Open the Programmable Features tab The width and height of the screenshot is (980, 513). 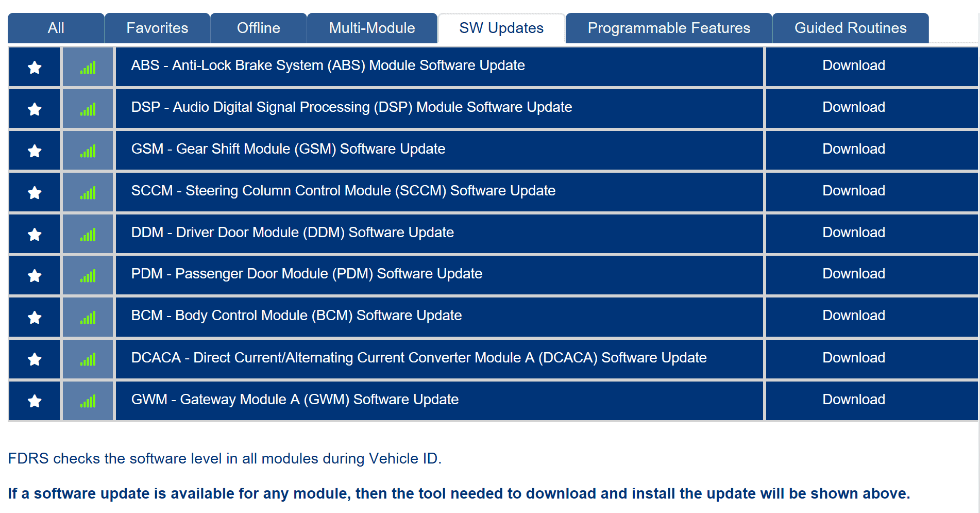(x=668, y=28)
